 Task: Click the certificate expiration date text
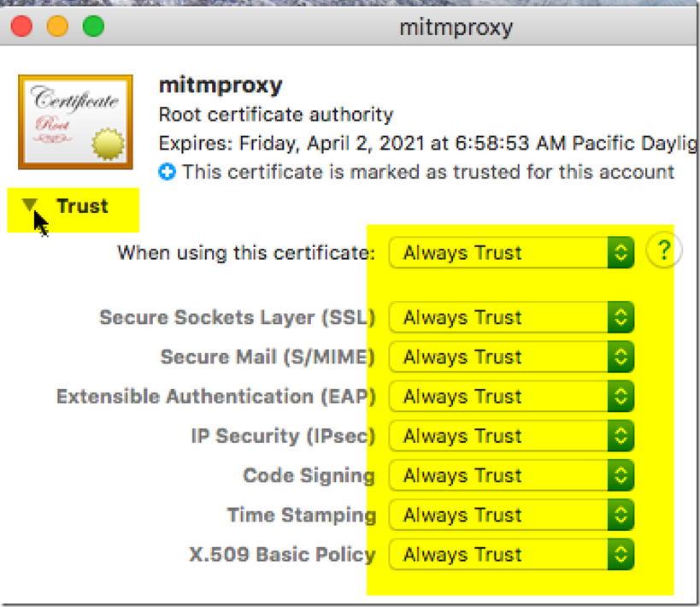pyautogui.click(x=427, y=144)
